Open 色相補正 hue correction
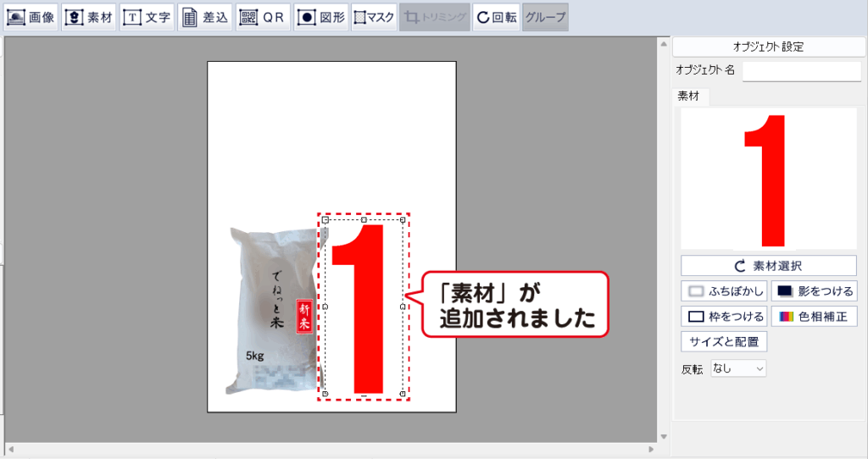 point(814,317)
